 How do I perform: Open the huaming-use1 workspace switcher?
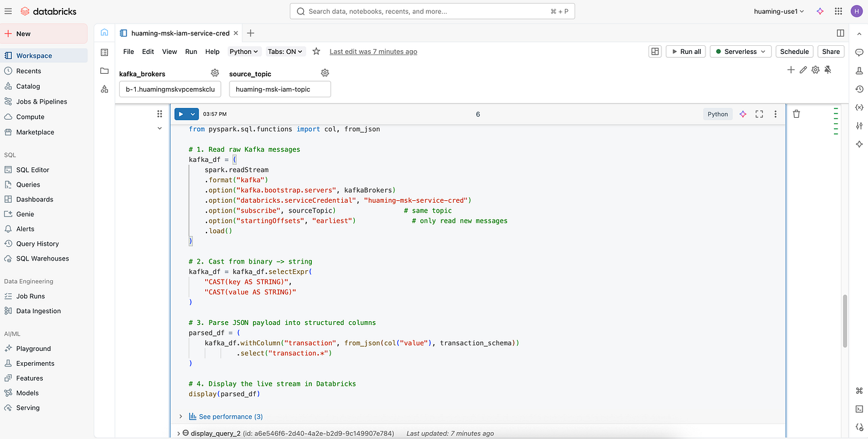coord(779,11)
